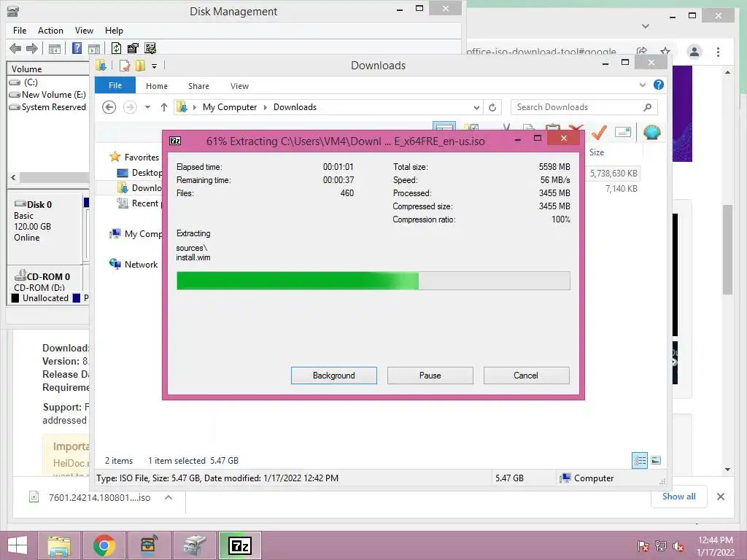Click the Properties card icon in Explorer toolbar

click(x=623, y=132)
